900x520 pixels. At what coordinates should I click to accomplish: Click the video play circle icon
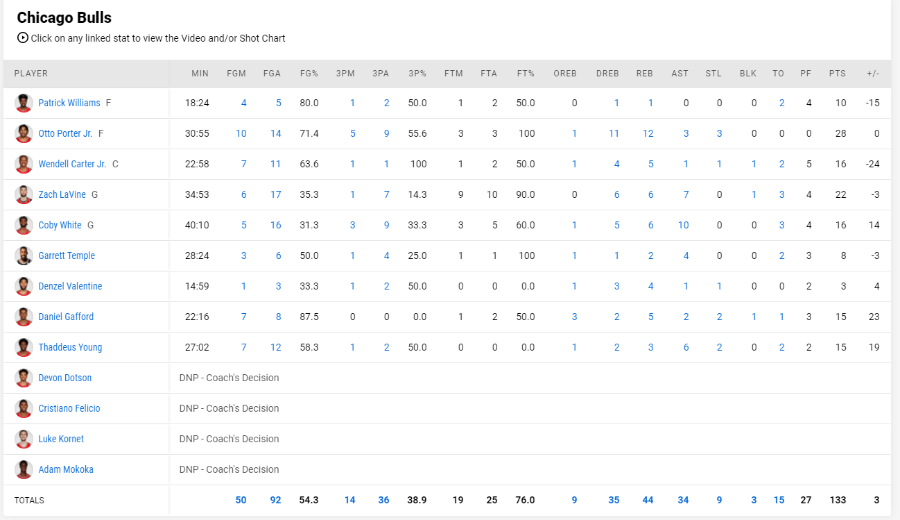pyautogui.click(x=22, y=38)
